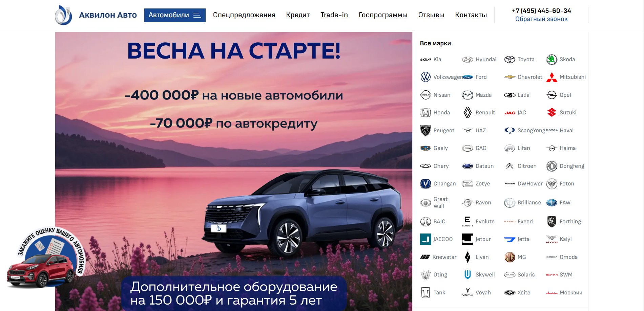The image size is (644, 311).
Task: Click the Все марки heading
Action: [435, 43]
